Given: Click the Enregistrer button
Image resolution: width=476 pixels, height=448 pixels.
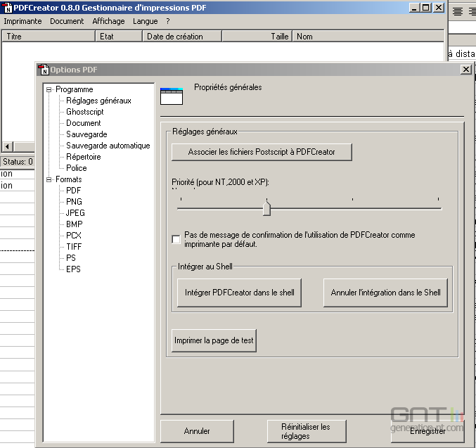Looking at the screenshot, I should (x=427, y=431).
